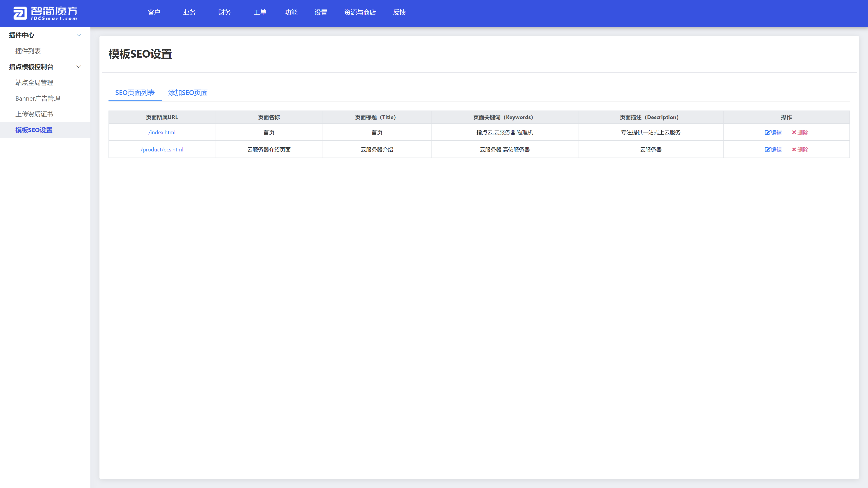Open the 设置 top menu
This screenshot has height=488, width=868.
321,12
